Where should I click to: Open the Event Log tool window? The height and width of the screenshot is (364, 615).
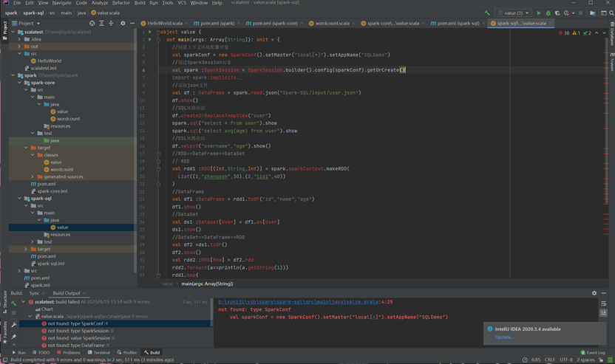tap(593, 353)
